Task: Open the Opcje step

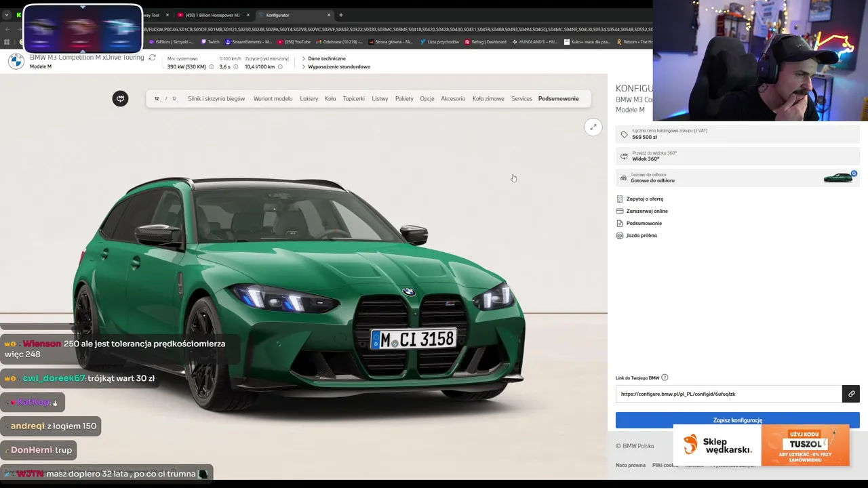Action: [427, 99]
